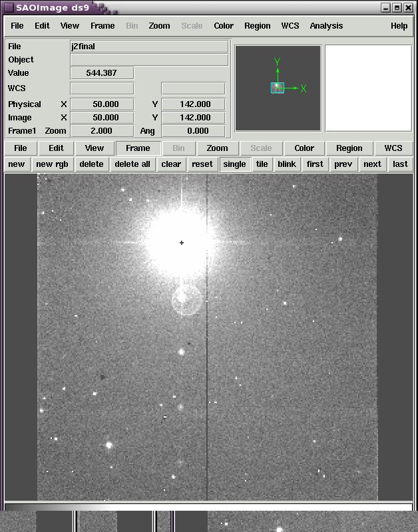Viewport: 418px width, 532px height.
Task: Jump to the last frame
Action: pyautogui.click(x=400, y=164)
